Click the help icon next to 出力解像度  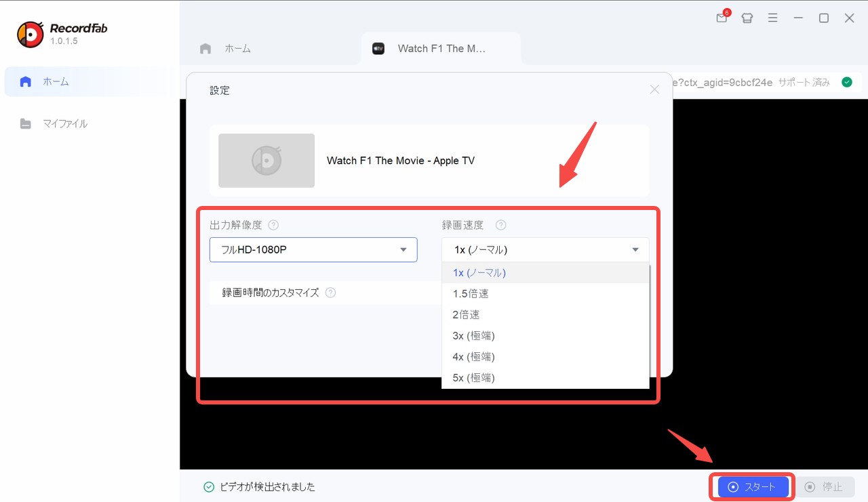click(x=273, y=224)
